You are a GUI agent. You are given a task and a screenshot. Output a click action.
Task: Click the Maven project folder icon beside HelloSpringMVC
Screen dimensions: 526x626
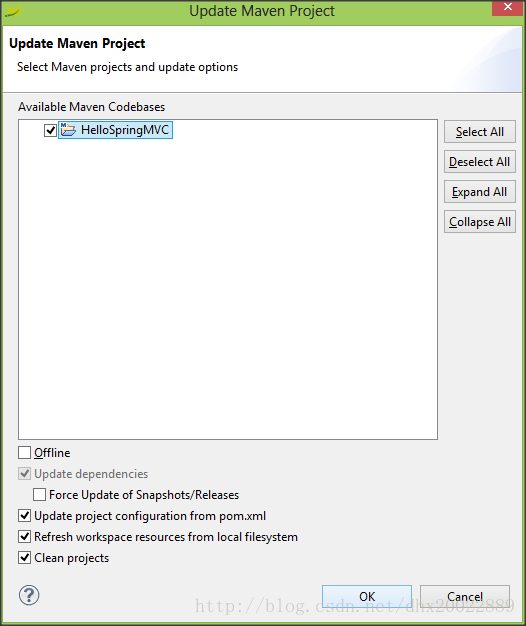tap(68, 130)
